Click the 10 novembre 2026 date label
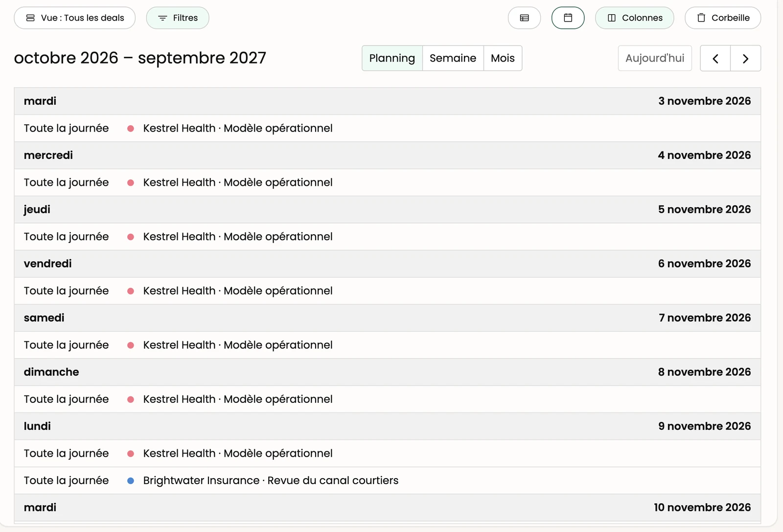 (x=702, y=508)
